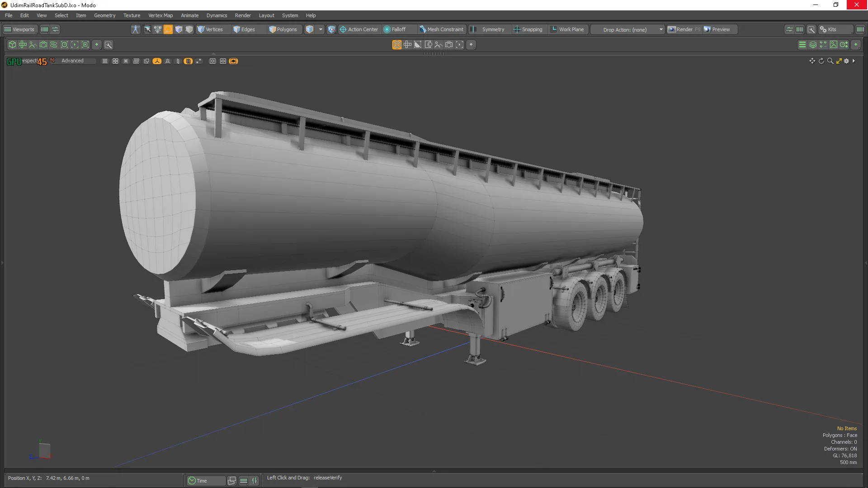Open the Vertex Map menu

click(x=160, y=15)
